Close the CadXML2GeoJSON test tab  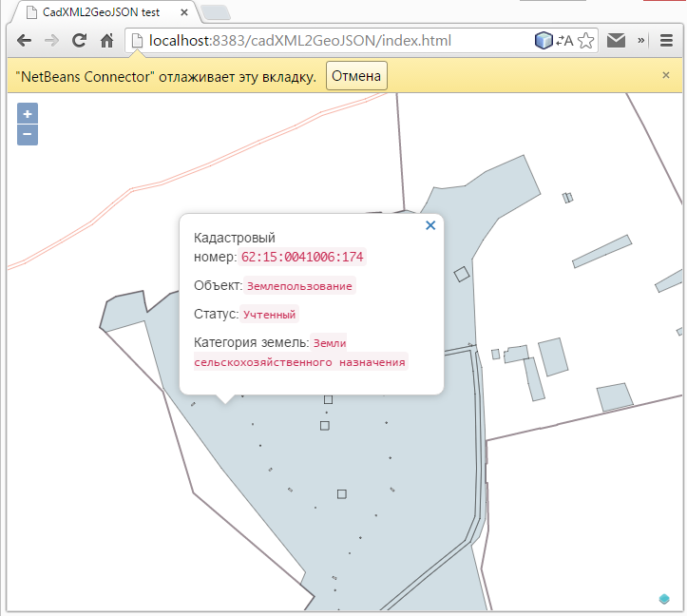point(184,12)
